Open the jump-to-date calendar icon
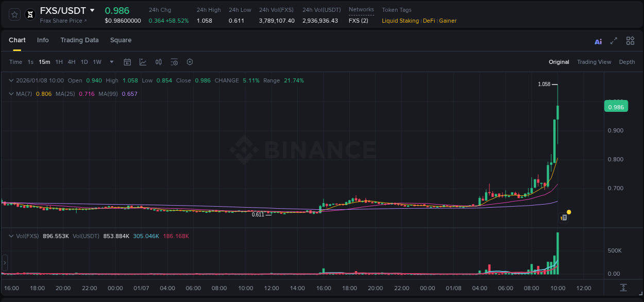This screenshot has height=302, width=644. click(x=127, y=61)
